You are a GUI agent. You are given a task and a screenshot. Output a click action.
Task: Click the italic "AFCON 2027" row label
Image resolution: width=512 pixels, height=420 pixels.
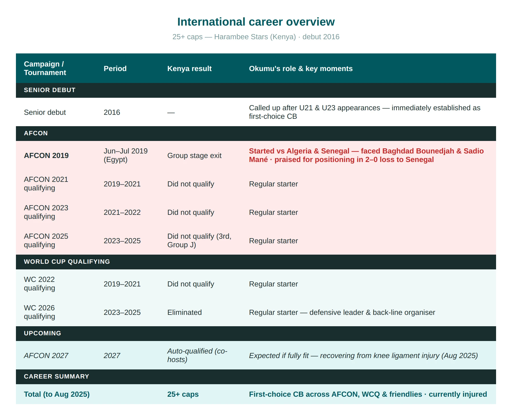[x=46, y=355]
